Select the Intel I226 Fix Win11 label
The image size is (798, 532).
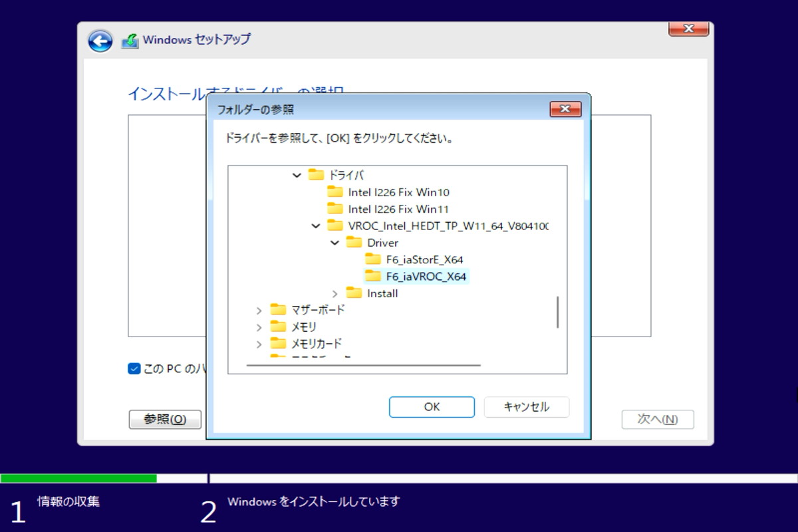tap(398, 209)
